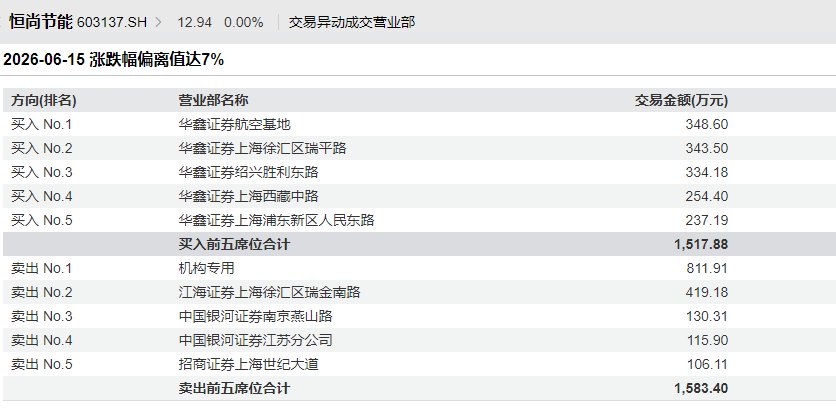Click the heading 2026-06-15 涨跌幅偏离值达7%
Image resolution: width=836 pixels, height=409 pixels.
coord(114,60)
